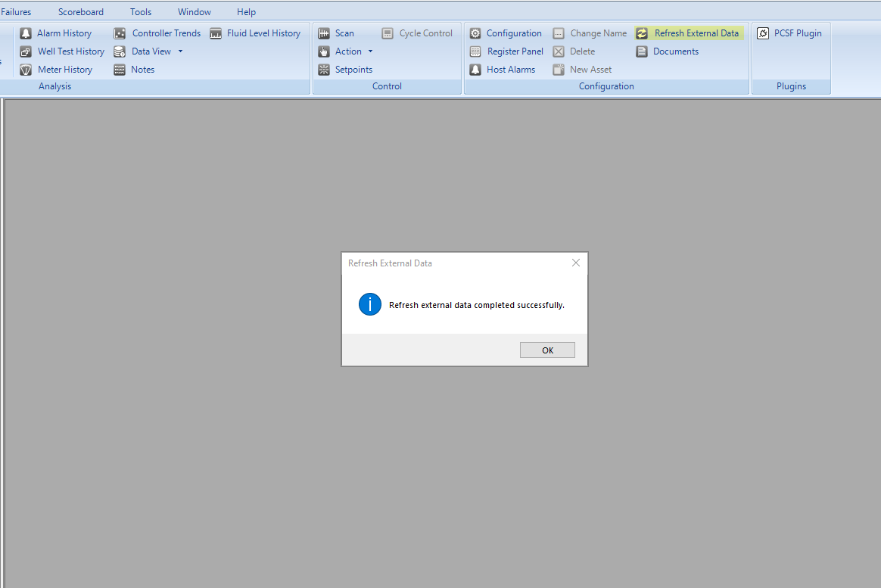Click the Control group label
Image resolution: width=881 pixels, height=588 pixels.
[387, 86]
